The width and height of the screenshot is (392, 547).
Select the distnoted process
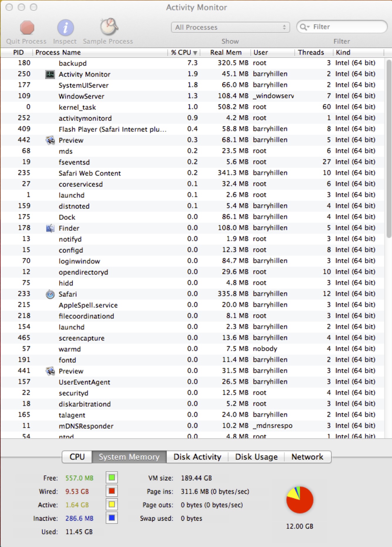pyautogui.click(x=192, y=206)
